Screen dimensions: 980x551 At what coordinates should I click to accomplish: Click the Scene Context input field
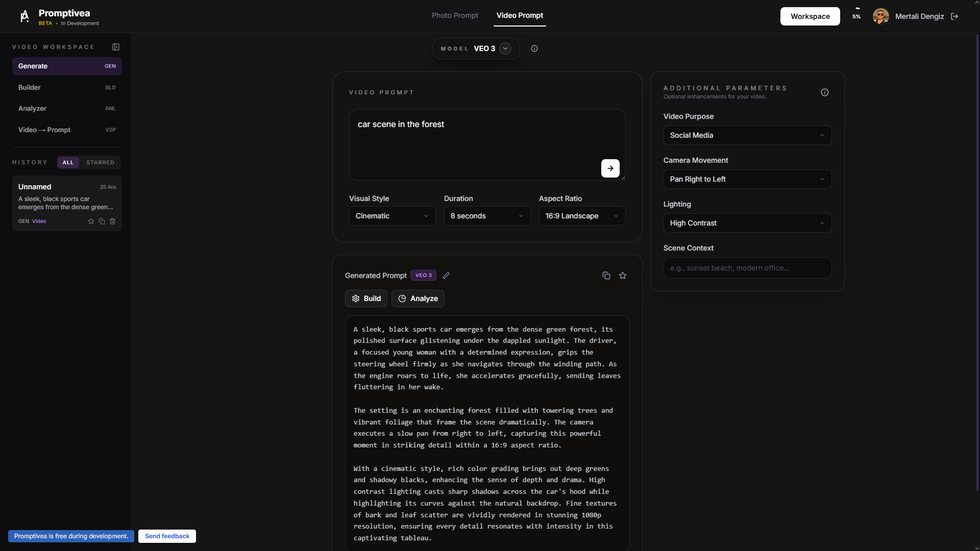[747, 267]
